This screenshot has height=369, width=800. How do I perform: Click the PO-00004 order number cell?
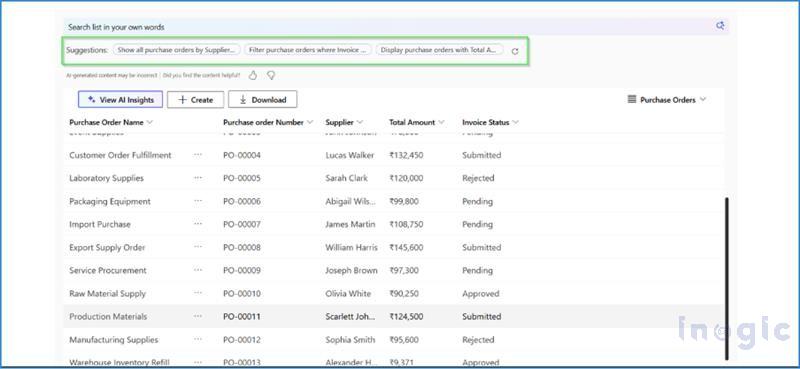click(x=242, y=155)
